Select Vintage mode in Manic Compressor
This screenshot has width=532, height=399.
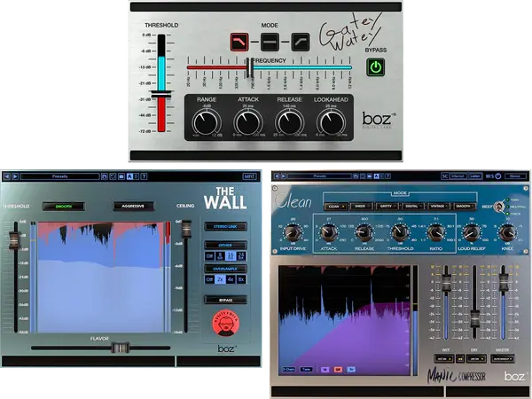point(438,207)
